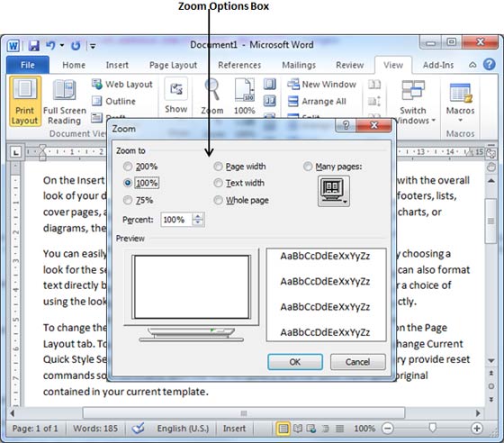The image size is (504, 443).
Task: Toggle the ruler button above scrollbar
Action: pyautogui.click(x=490, y=153)
